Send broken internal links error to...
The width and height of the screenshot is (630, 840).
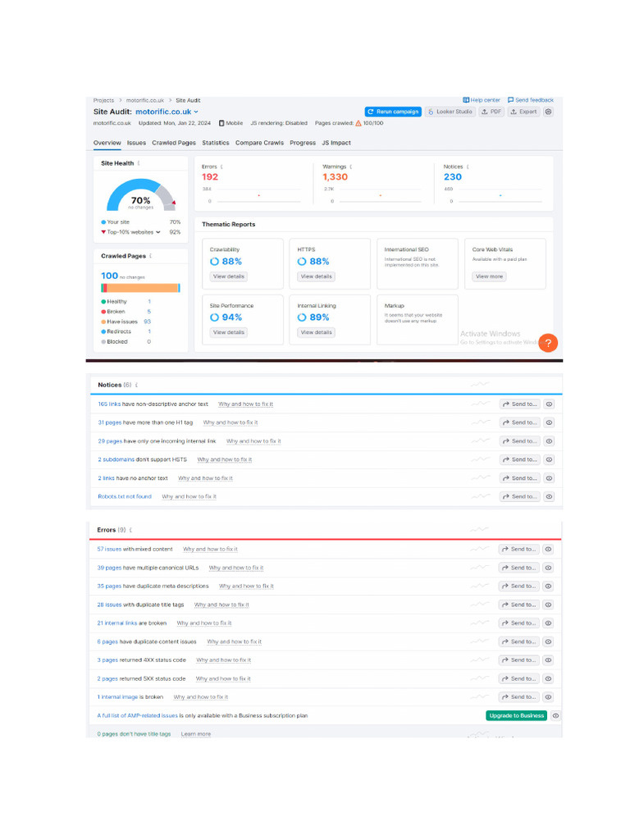point(518,623)
